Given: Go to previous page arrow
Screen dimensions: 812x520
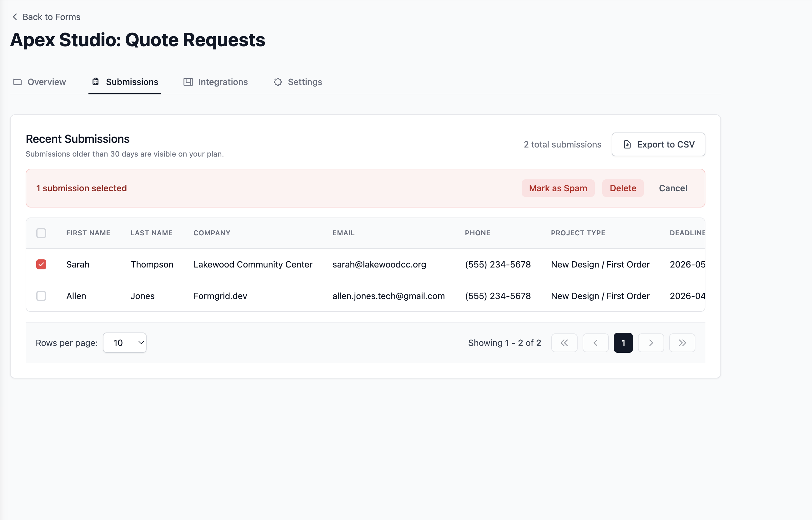Looking at the screenshot, I should 596,343.
